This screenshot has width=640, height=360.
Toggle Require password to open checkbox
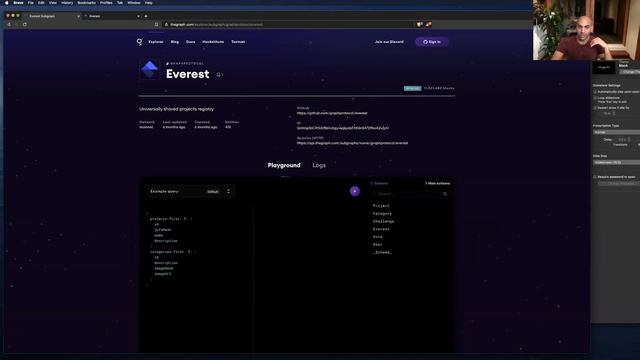pyautogui.click(x=595, y=177)
